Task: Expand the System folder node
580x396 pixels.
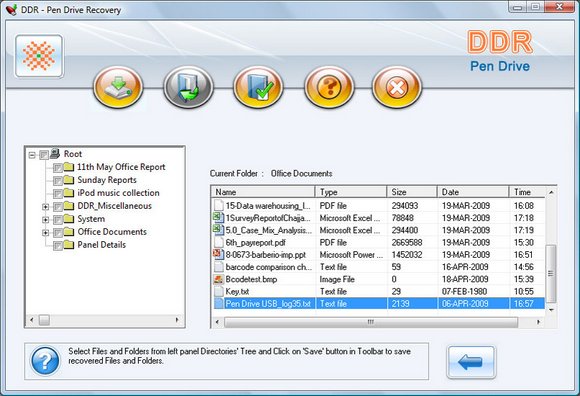Action: (45, 220)
